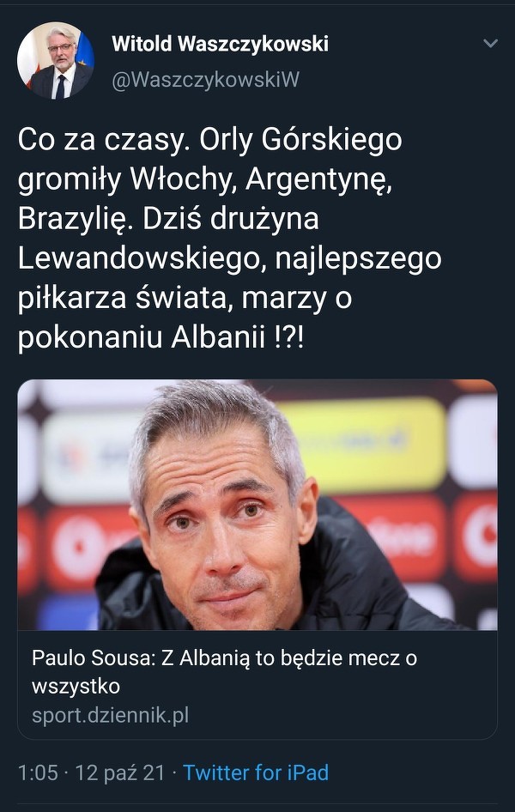Open the Twitter for iPad source link
515x812 pixels.
click(x=256, y=773)
